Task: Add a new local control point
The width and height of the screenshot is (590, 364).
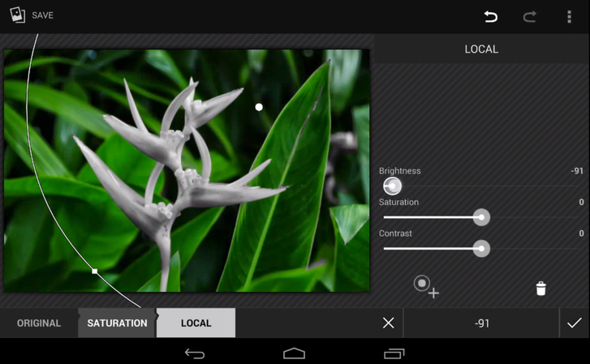Action: 425,286
